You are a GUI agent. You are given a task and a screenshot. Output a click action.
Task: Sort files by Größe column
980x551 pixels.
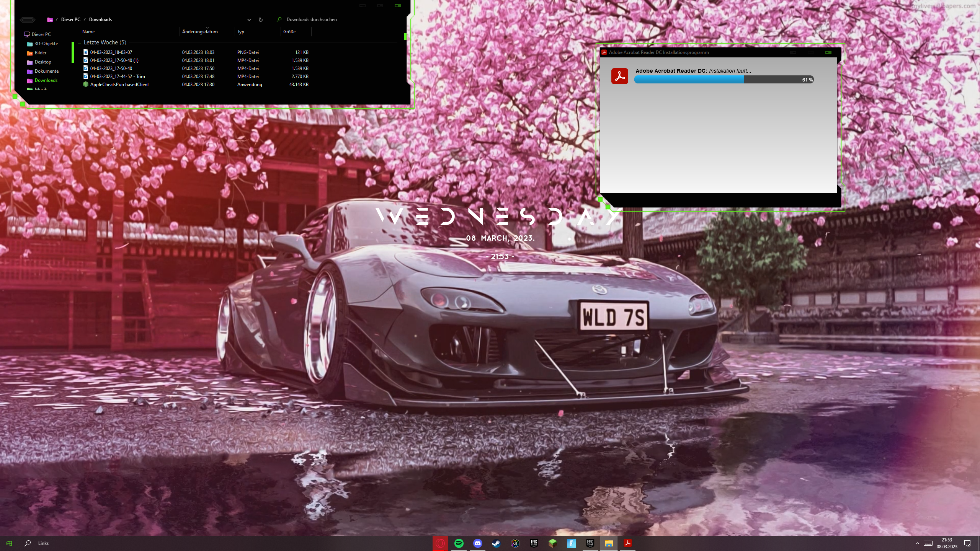289,32
